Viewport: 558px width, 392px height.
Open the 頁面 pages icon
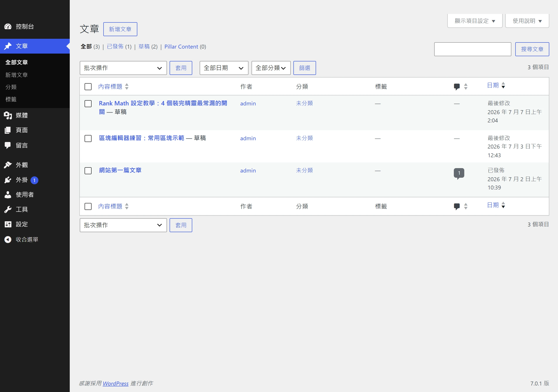8,130
